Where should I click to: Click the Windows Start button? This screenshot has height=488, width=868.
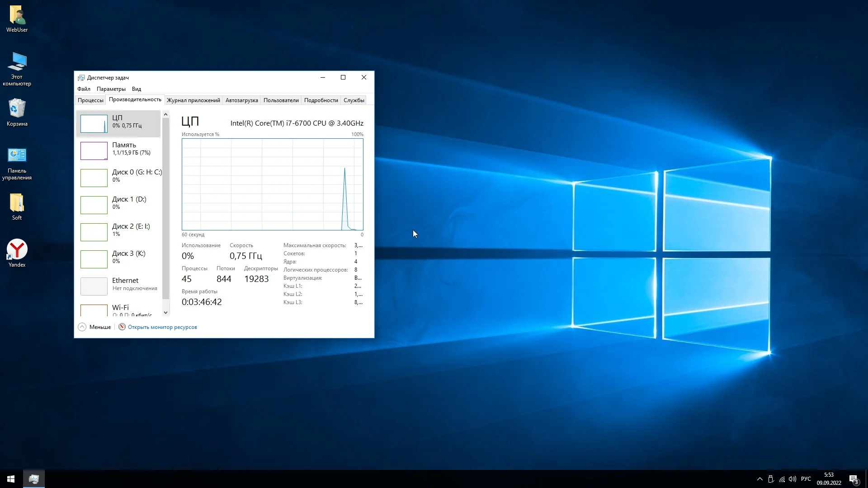[11, 479]
